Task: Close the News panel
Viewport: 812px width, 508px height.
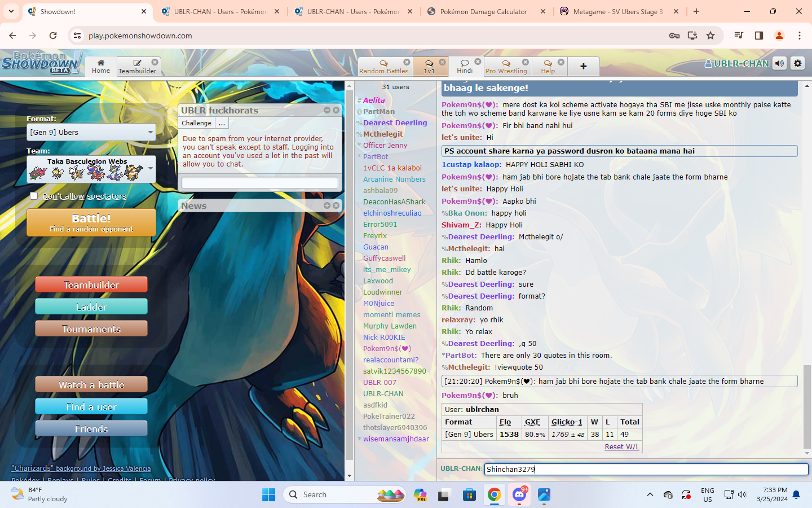Action: click(336, 205)
